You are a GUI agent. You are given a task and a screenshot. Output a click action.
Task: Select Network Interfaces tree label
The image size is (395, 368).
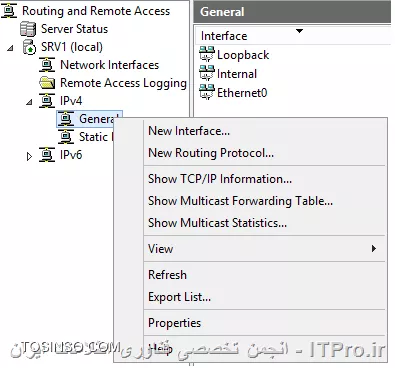(109, 65)
